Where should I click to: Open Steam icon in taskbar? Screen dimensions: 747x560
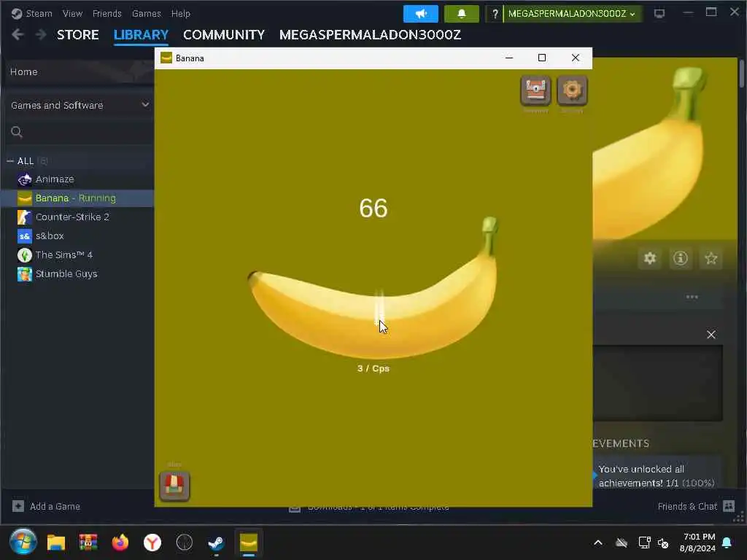point(216,542)
